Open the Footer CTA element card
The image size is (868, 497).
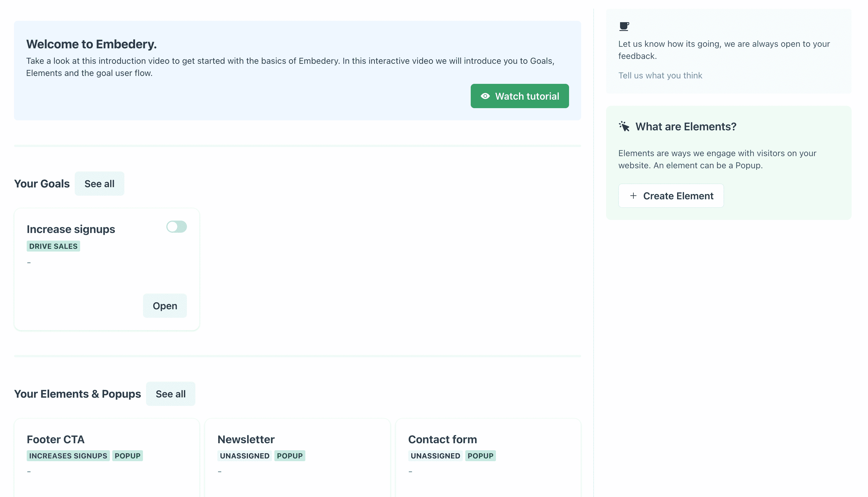(107, 458)
